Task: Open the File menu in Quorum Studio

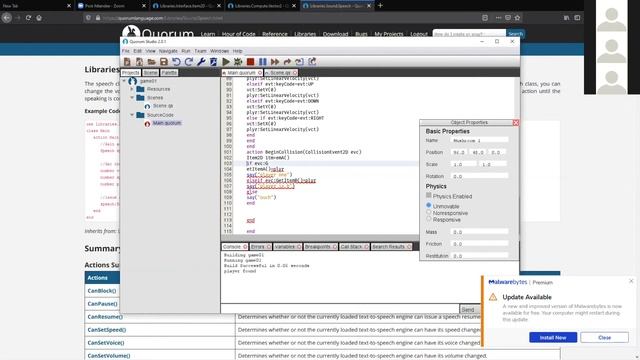Action: pyautogui.click(x=125, y=51)
